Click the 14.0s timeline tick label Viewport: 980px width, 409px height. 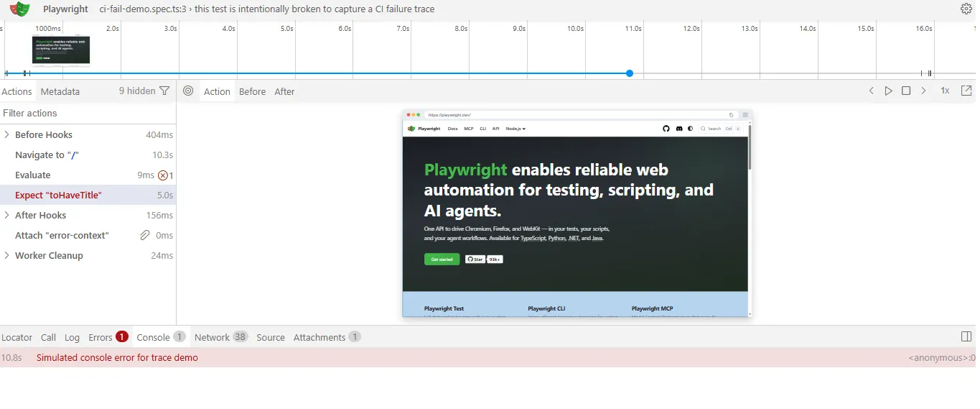[808, 29]
